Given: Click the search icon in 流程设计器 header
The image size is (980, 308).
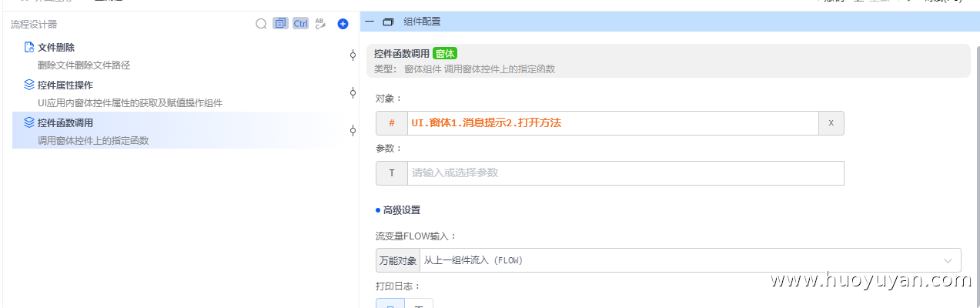Looking at the screenshot, I should (262, 24).
